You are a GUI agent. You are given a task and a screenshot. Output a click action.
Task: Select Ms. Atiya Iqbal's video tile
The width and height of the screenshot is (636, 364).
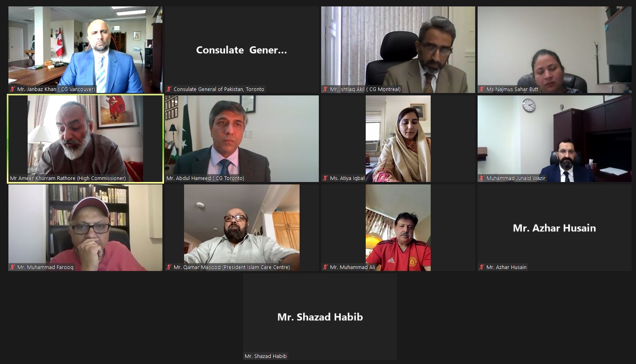point(398,139)
